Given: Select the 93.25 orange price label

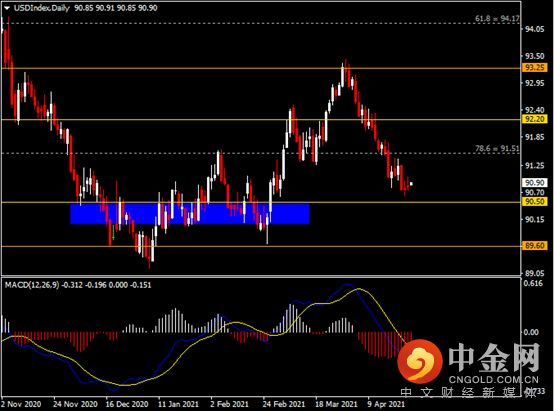Looking at the screenshot, I should [534, 67].
